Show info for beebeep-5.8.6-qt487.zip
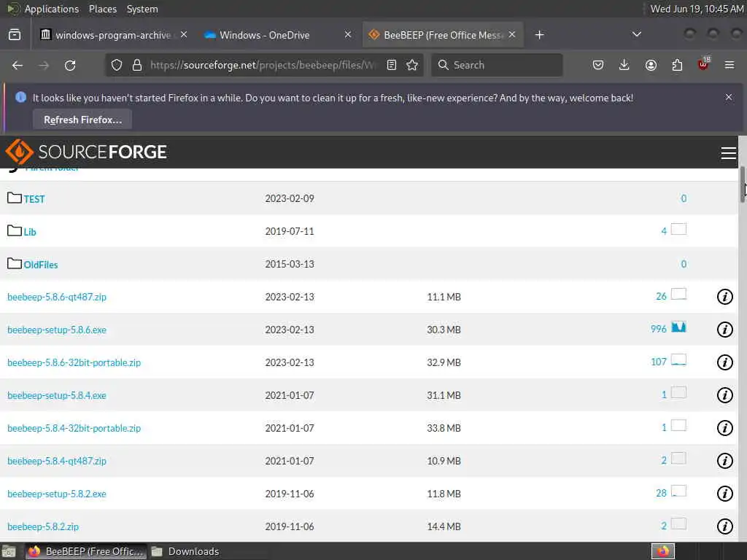The image size is (747, 560). tap(724, 297)
